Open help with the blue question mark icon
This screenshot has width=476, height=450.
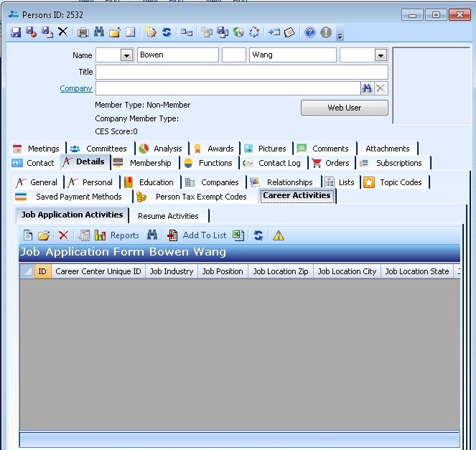coord(310,32)
